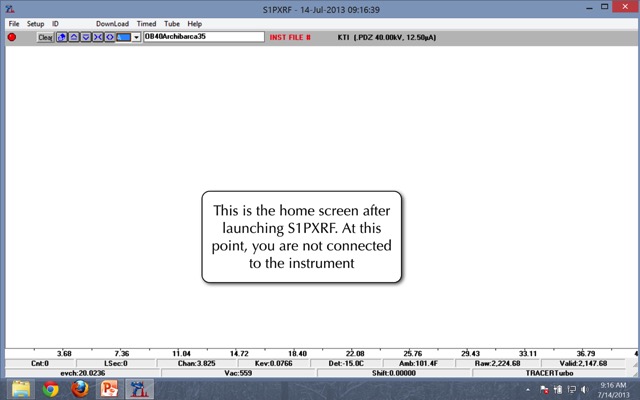The image size is (640, 400).
Task: Click the Raw:2,224.68 status field
Action: (x=498, y=363)
